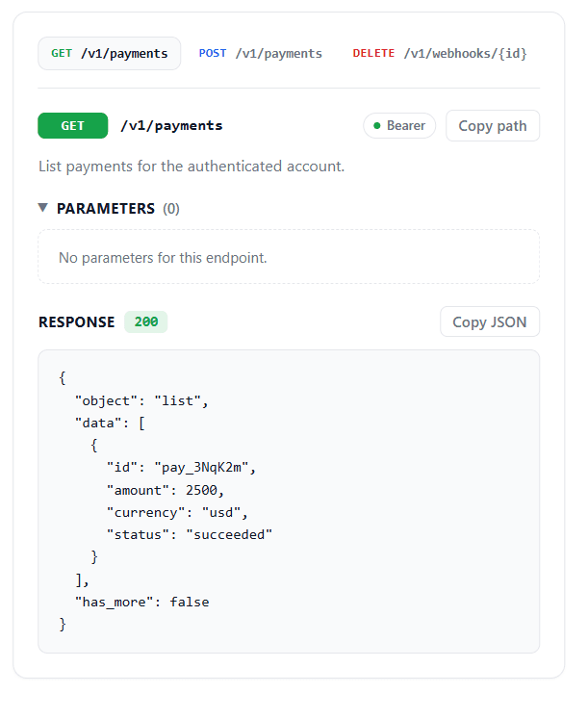Click the 'No parameters for this endpoint.' message
Screen dimensions: 588x719
click(163, 258)
